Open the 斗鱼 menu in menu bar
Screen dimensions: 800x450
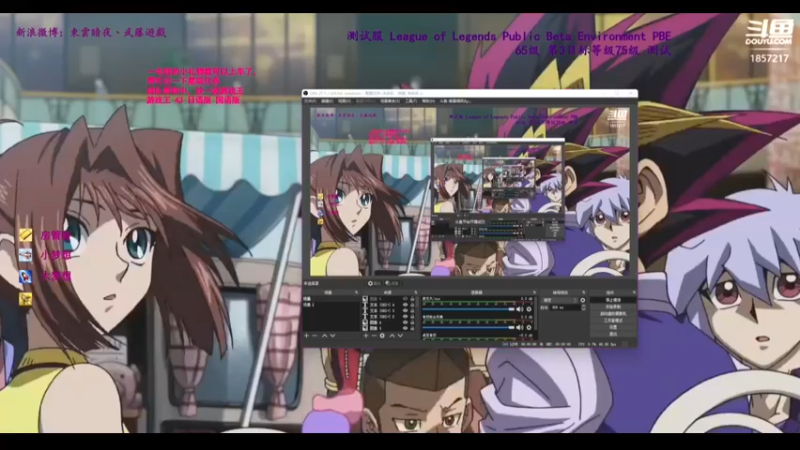(x=456, y=101)
